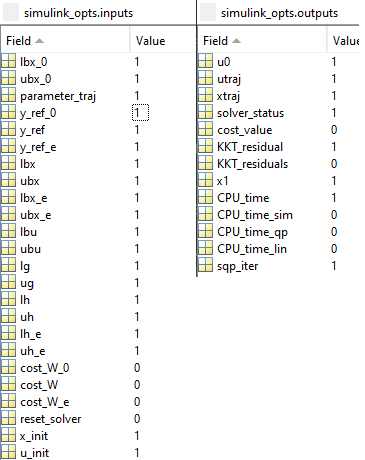Select the CPU_time_qp field icon
The height and width of the screenshot is (460, 365).
click(205, 232)
